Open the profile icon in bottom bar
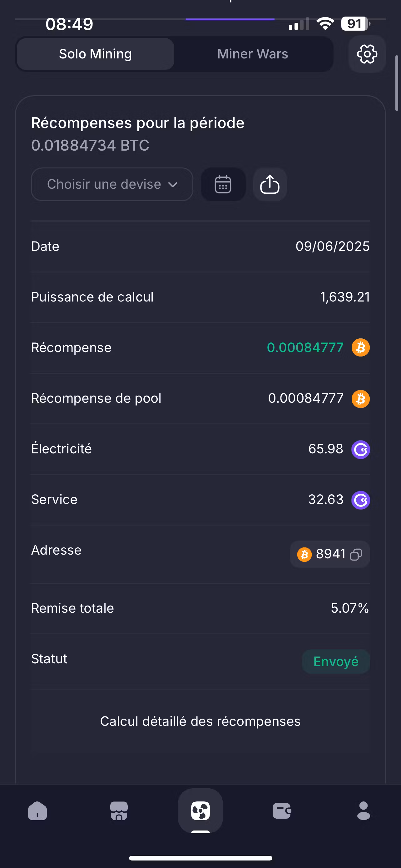401x868 pixels. tap(363, 811)
